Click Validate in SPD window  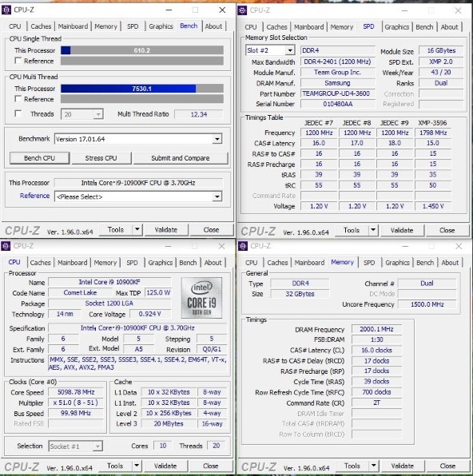point(402,230)
